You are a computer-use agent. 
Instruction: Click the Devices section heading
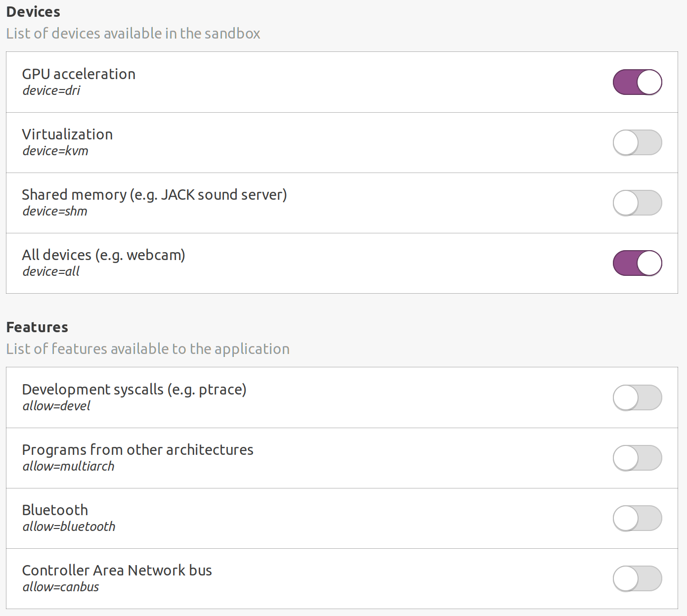pos(33,11)
